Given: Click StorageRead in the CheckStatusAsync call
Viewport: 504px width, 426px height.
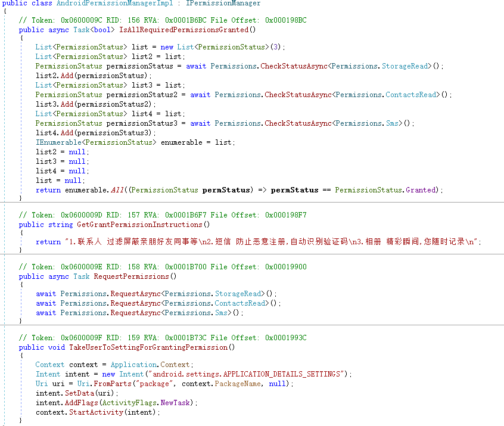Looking at the screenshot, I should click(405, 66).
